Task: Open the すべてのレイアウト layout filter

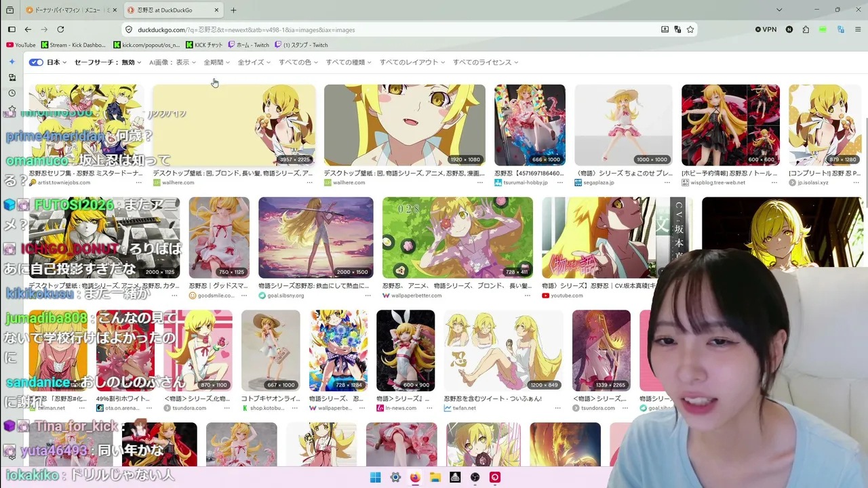Action: coord(412,62)
